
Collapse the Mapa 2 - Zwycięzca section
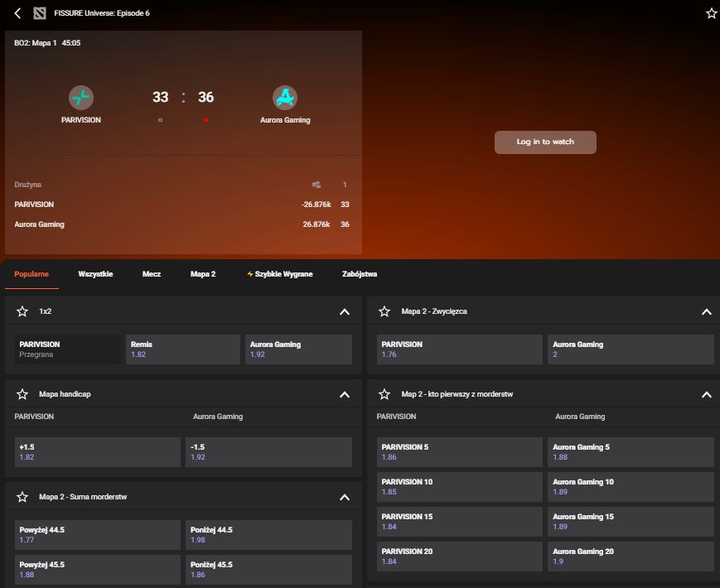[707, 311]
